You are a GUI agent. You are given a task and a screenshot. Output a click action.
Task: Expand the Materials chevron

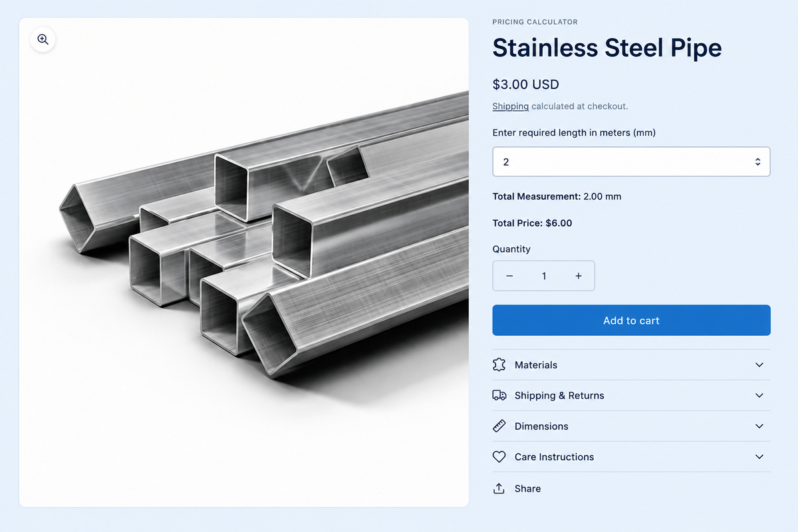point(759,364)
